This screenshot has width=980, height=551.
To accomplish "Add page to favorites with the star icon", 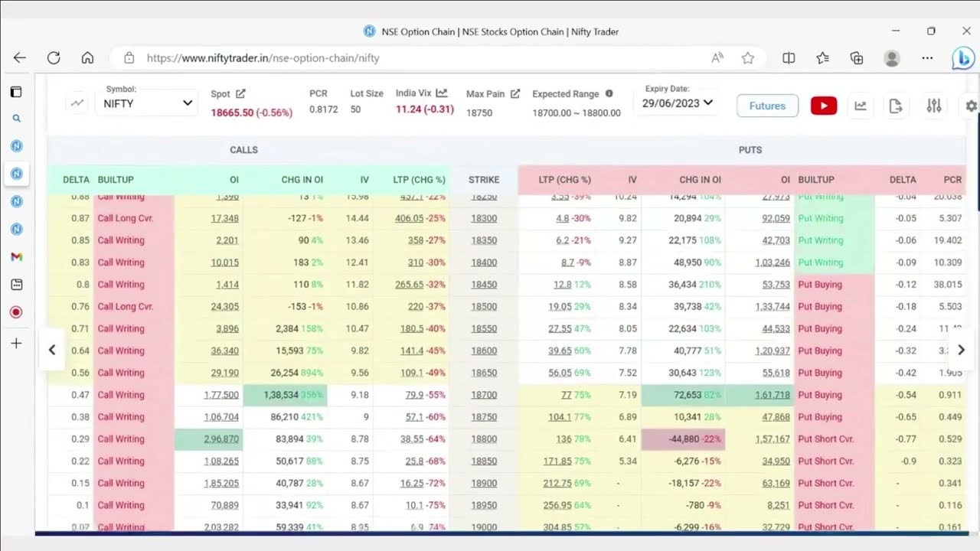I will point(748,57).
